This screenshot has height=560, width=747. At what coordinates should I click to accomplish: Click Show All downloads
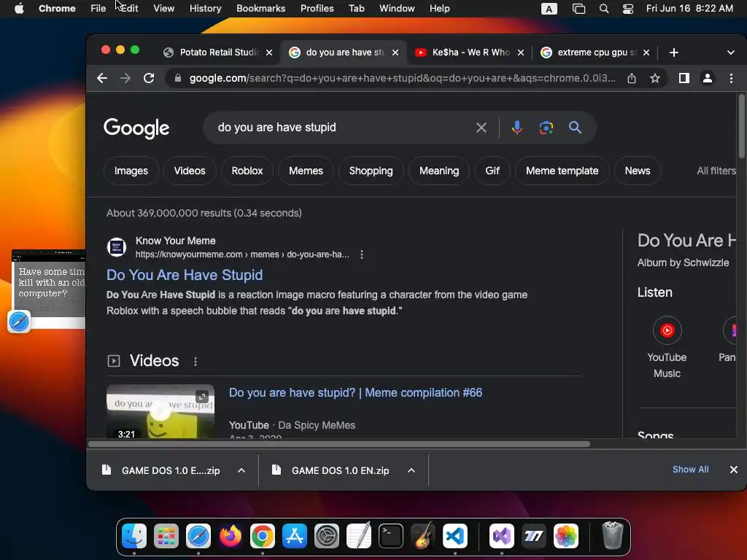(x=690, y=470)
